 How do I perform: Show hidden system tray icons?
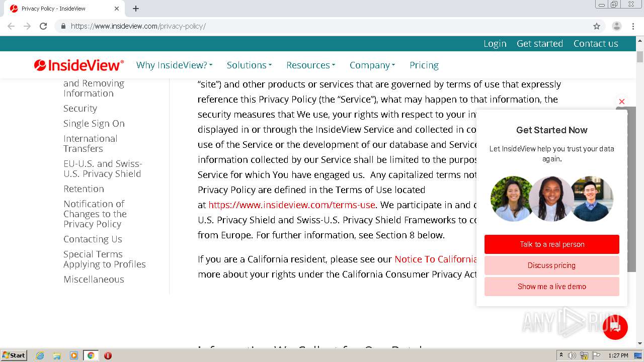561,355
